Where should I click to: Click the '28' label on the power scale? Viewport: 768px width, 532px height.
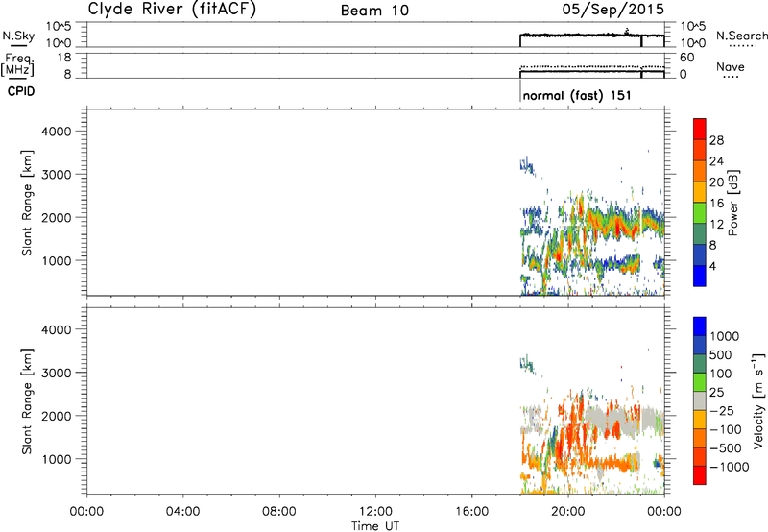pyautogui.click(x=716, y=140)
